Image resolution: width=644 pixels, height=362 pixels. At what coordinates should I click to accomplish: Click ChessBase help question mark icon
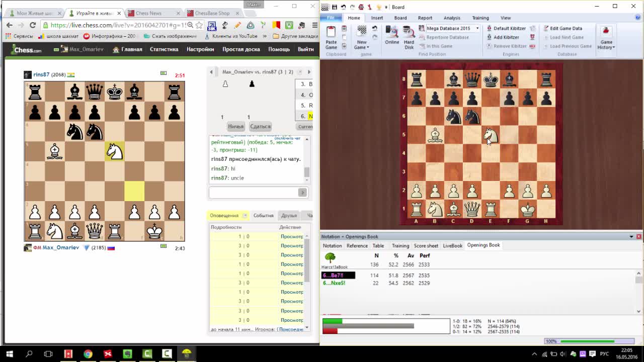638,18
